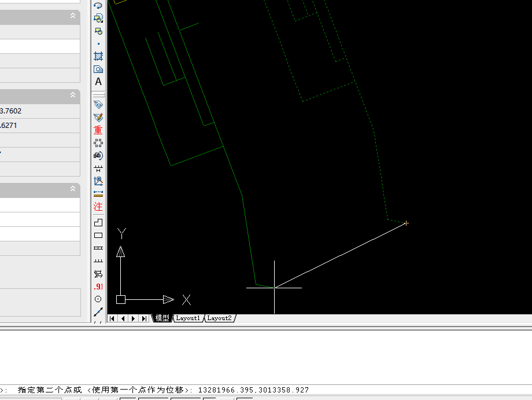Jump to the first layout tab arrow
Image resolution: width=532 pixels, height=400 pixels.
112,318
